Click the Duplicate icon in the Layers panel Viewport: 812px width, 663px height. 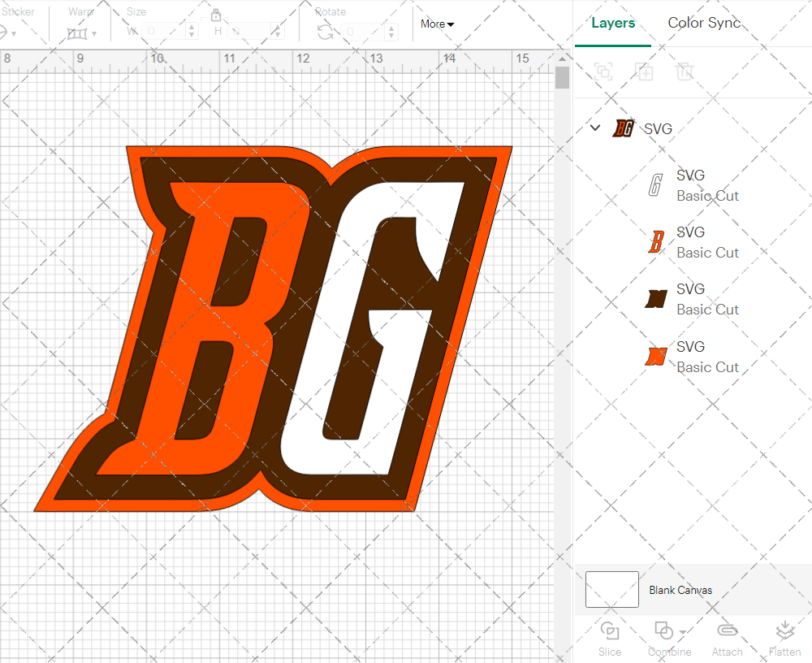(x=645, y=71)
